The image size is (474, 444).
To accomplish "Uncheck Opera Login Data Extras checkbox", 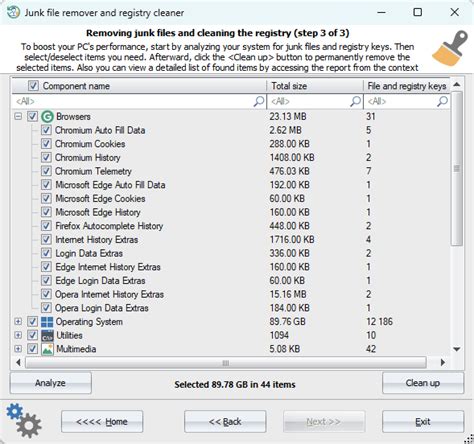I will coord(46,308).
